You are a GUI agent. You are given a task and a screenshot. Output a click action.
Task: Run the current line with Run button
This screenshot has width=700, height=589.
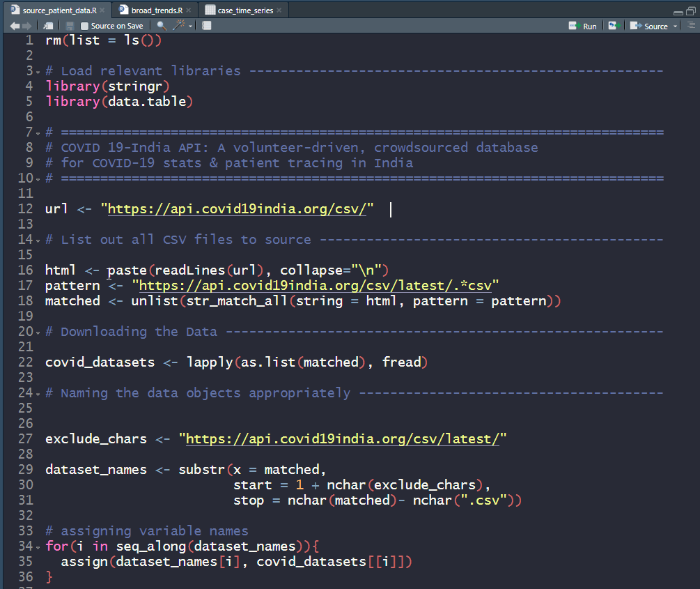pyautogui.click(x=582, y=26)
